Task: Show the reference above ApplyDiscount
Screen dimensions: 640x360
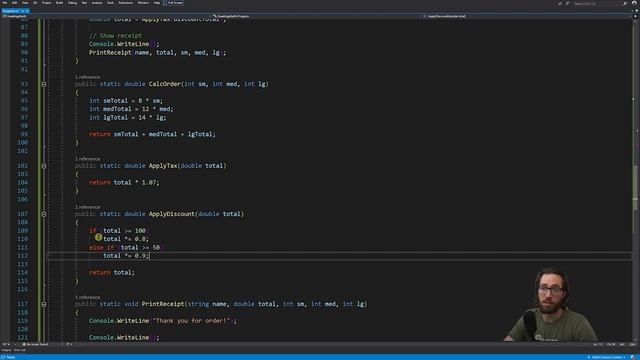Action: (x=87, y=207)
